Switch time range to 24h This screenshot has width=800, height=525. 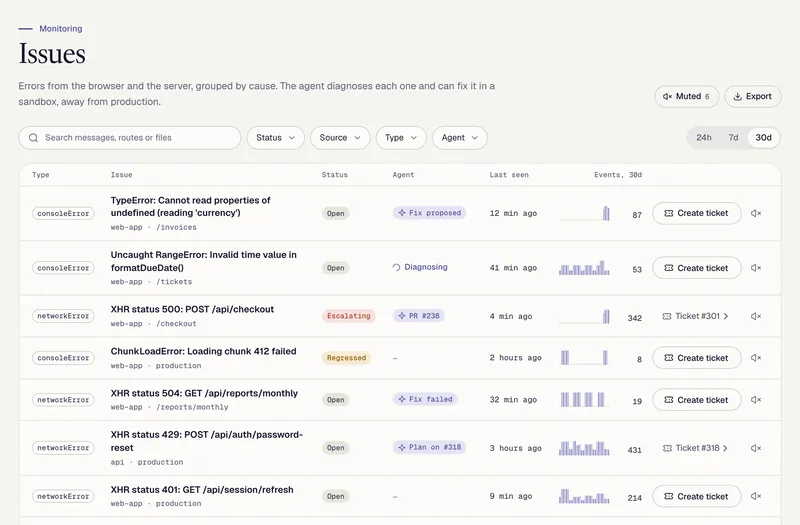coord(704,138)
